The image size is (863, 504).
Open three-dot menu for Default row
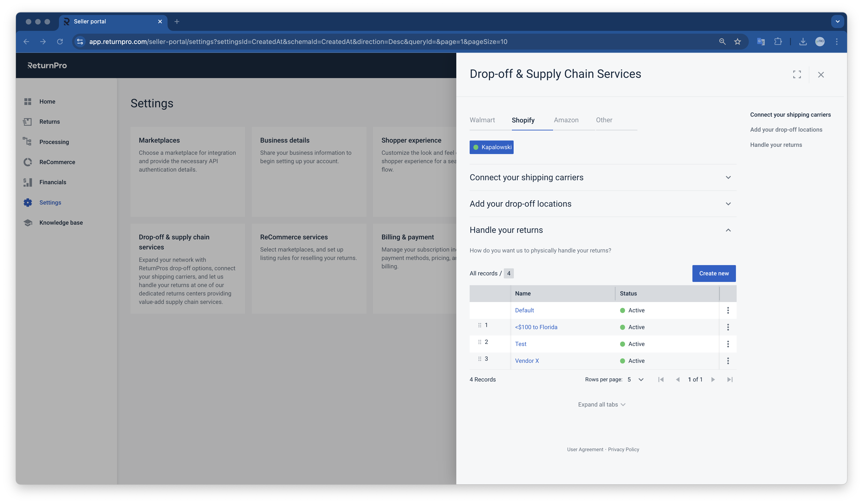728,310
